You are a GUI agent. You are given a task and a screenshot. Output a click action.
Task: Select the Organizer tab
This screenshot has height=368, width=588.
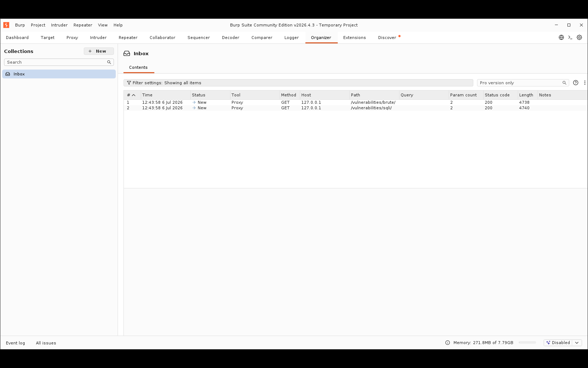click(x=321, y=38)
